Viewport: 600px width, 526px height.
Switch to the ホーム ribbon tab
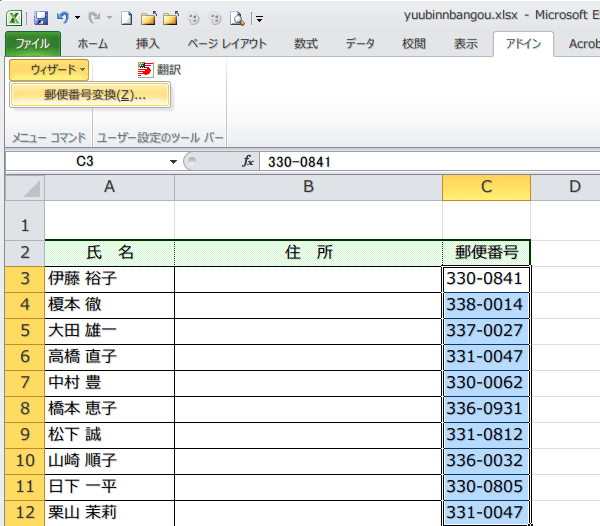[93, 44]
